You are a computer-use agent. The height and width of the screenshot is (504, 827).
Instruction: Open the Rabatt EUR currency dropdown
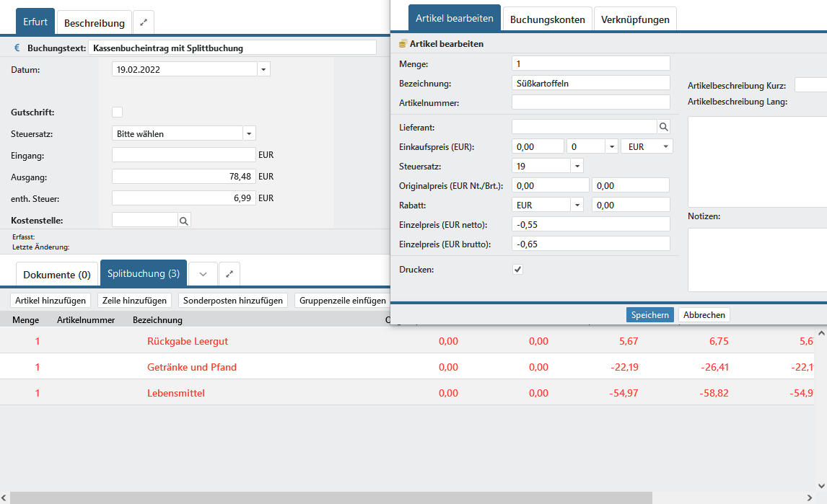pos(577,205)
